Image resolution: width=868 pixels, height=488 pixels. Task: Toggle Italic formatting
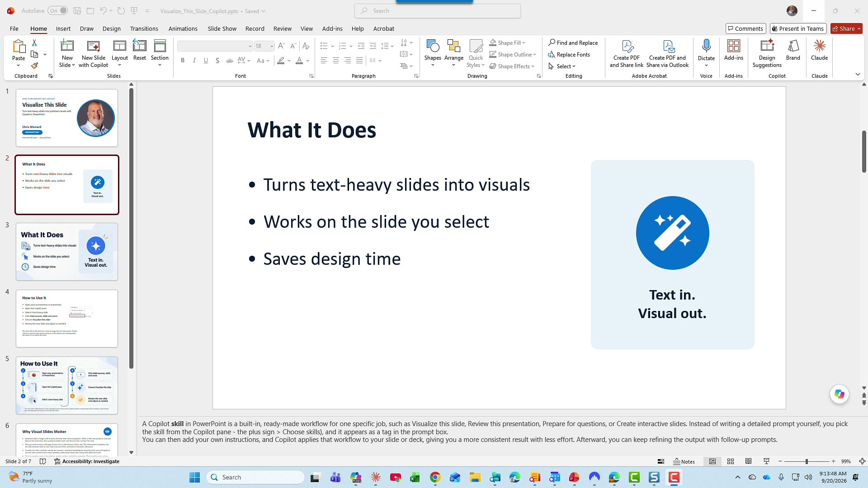pyautogui.click(x=194, y=61)
